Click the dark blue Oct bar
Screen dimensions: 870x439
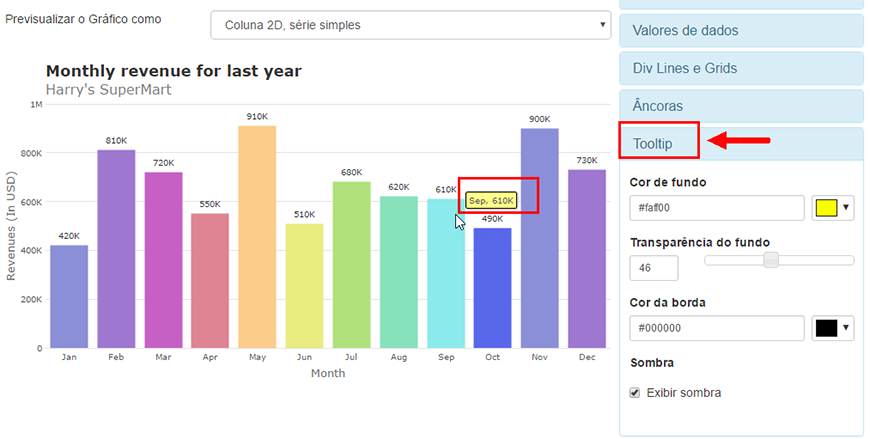492,288
